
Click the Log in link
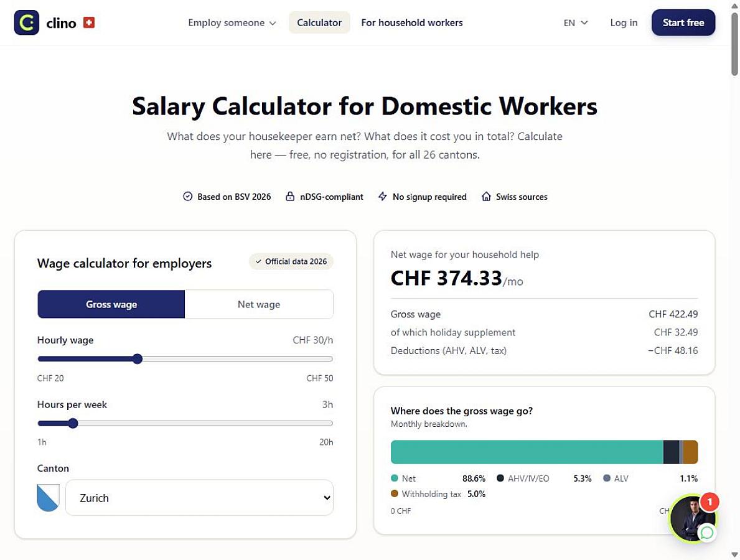624,22
